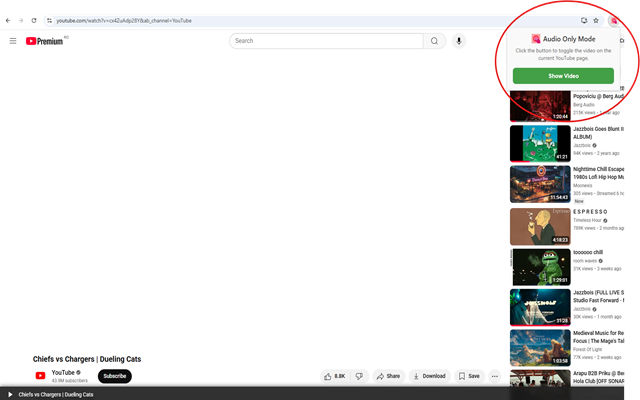Open the Jazzbois Goes Blunt thumbnail
The height and width of the screenshot is (400, 640).
540,144
